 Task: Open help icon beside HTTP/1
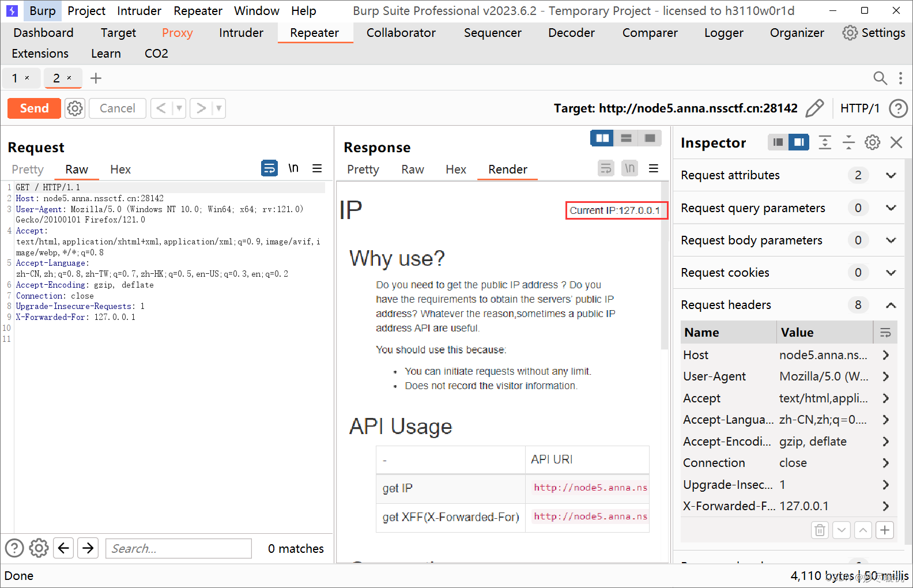(x=898, y=108)
